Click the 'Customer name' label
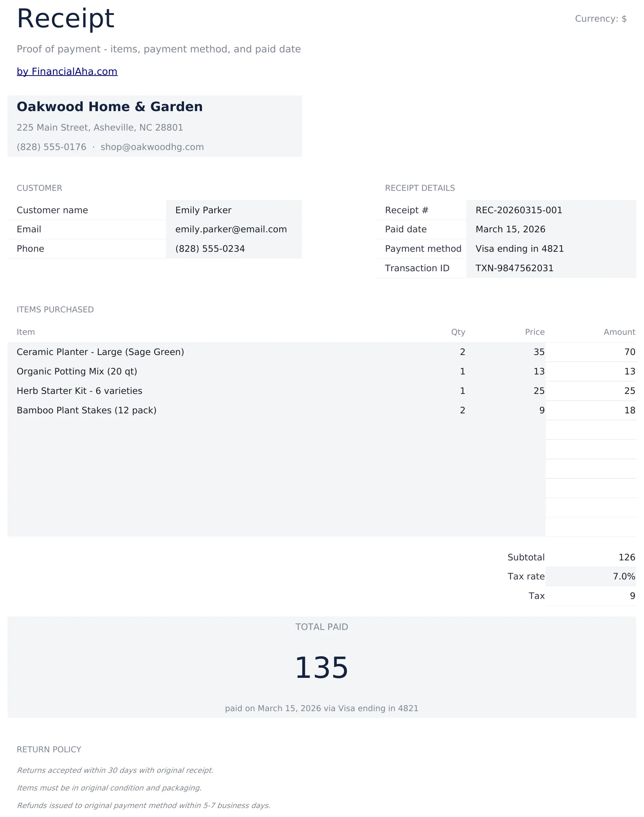Viewport: 644px width, 817px height. [x=52, y=210]
